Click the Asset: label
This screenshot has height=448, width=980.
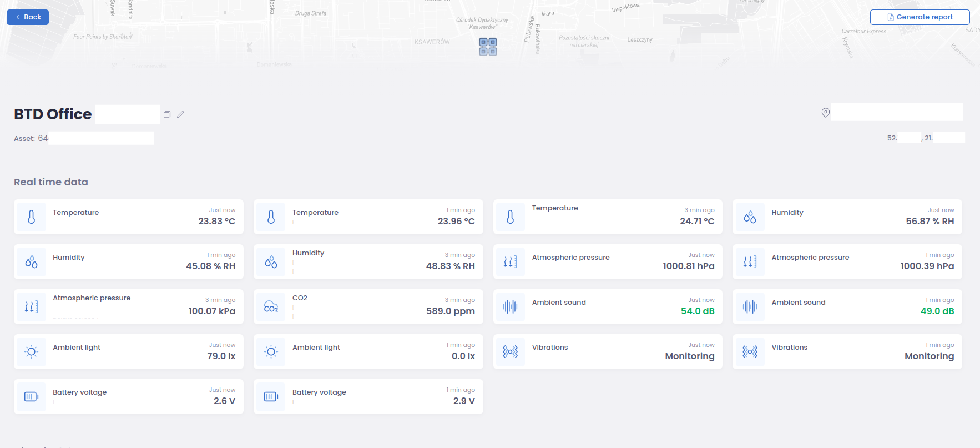[24, 139]
